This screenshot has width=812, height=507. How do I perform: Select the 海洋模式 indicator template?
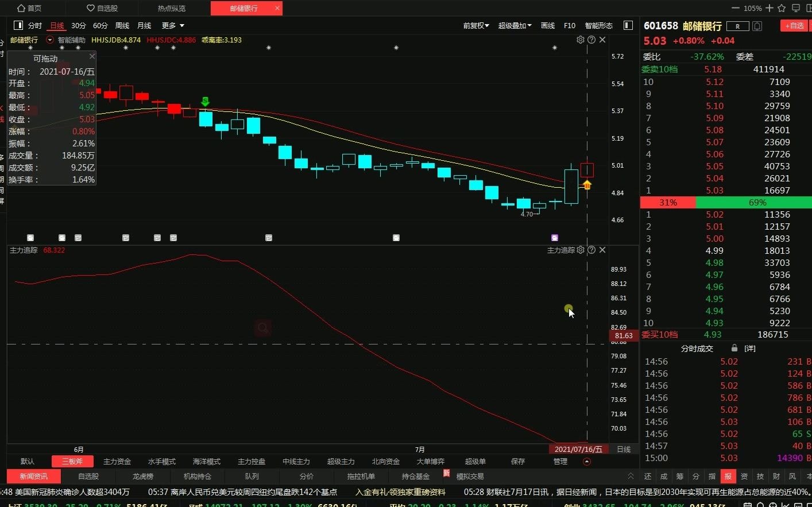207,462
